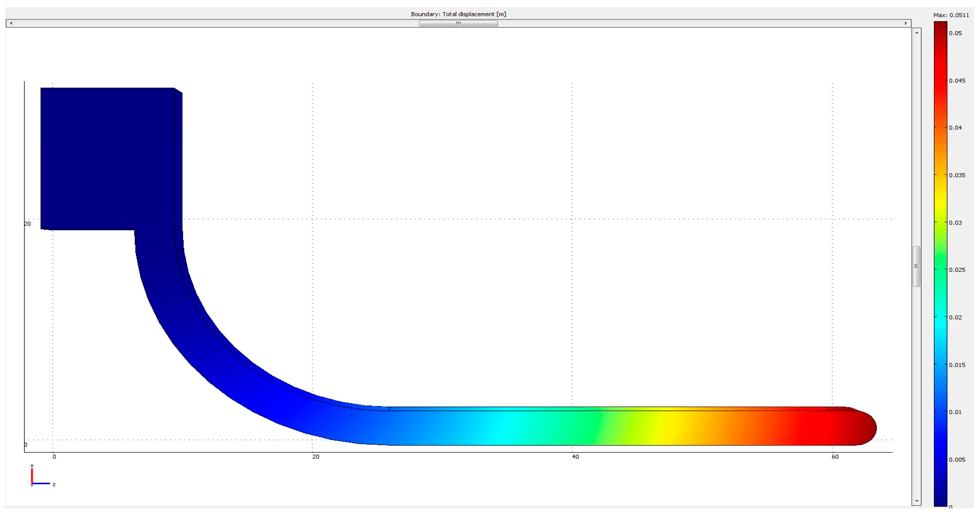Image resolution: width=980 pixels, height=516 pixels.
Task: Click the vertical scrollbar up arrow
Action: [x=917, y=33]
